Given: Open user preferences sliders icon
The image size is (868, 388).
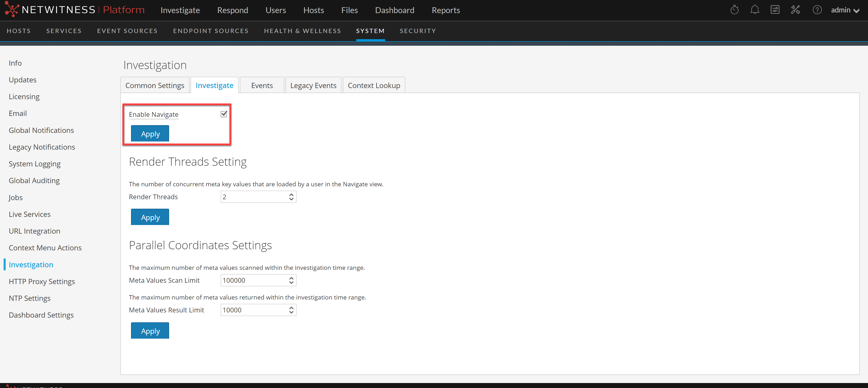Looking at the screenshot, I should click(x=775, y=10).
